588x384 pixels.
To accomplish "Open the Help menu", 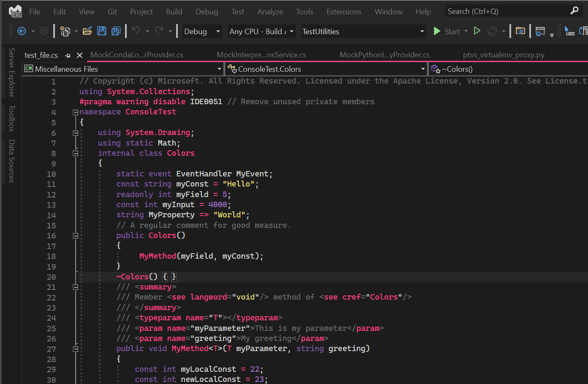I will 423,12.
